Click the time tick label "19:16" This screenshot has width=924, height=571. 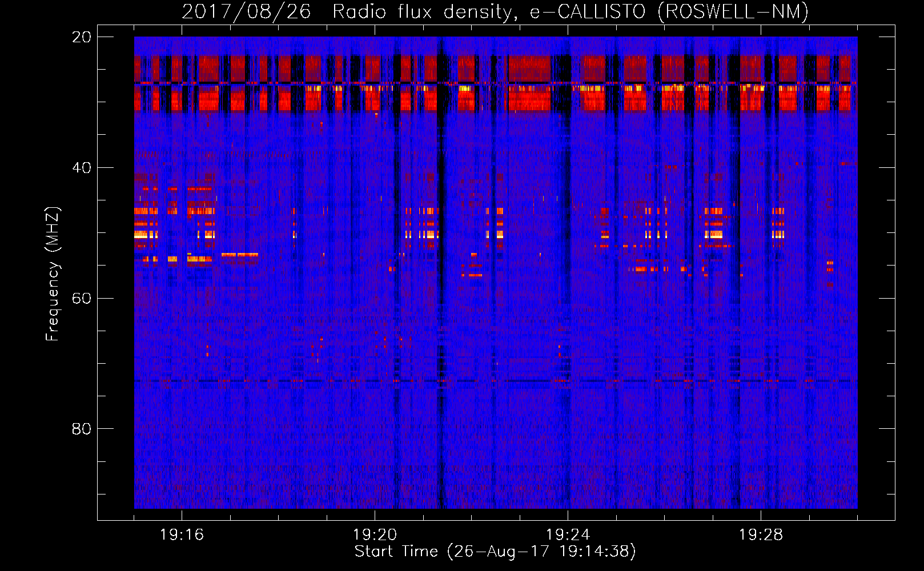182,535
